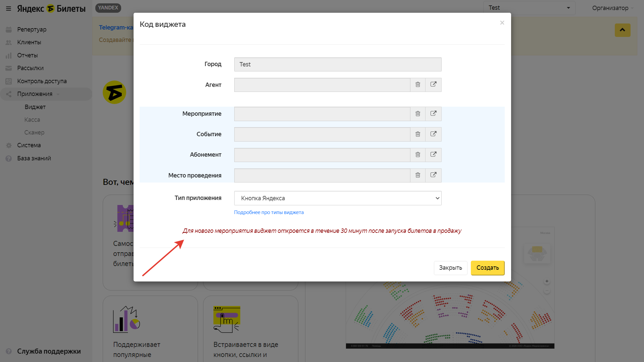Clear the Агент field with trash icon
Screen dimensions: 644x362
tap(418, 85)
